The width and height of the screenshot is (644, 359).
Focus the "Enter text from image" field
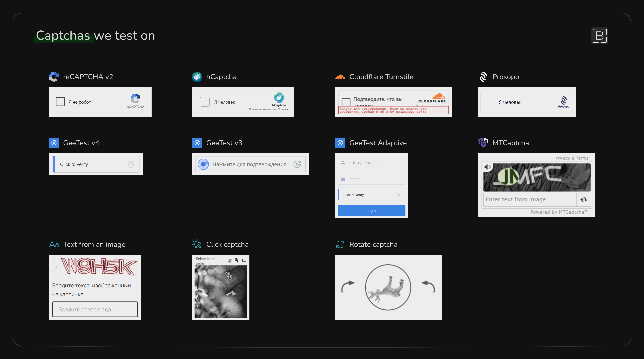point(530,200)
